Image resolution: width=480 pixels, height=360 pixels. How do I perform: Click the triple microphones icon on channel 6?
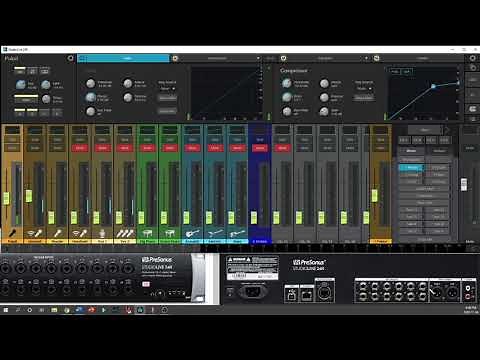[125, 233]
